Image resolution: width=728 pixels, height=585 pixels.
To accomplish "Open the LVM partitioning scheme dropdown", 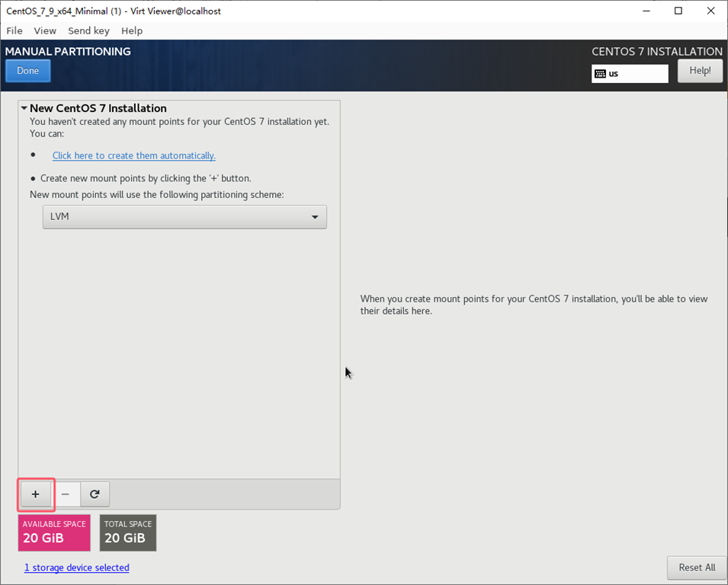I will pyautogui.click(x=184, y=217).
